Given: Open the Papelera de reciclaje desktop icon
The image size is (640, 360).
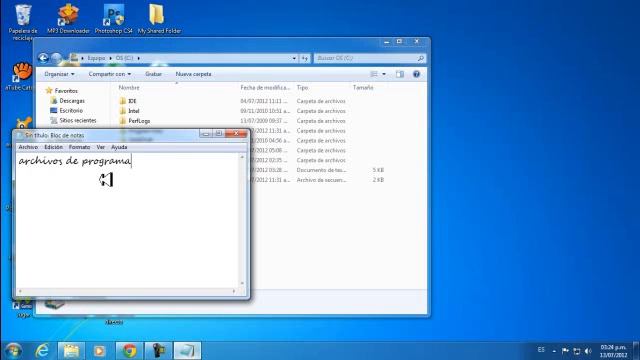Looking at the screenshot, I should click(23, 21).
